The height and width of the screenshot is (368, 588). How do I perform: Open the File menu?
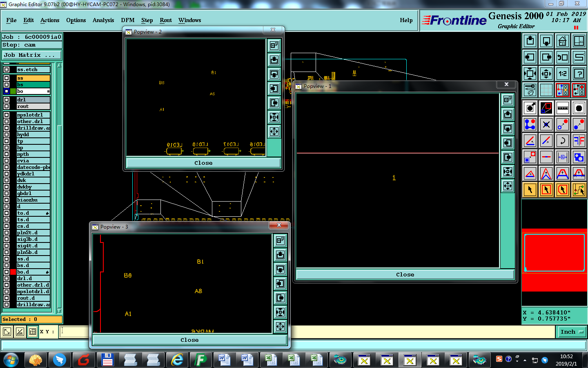pos(11,20)
